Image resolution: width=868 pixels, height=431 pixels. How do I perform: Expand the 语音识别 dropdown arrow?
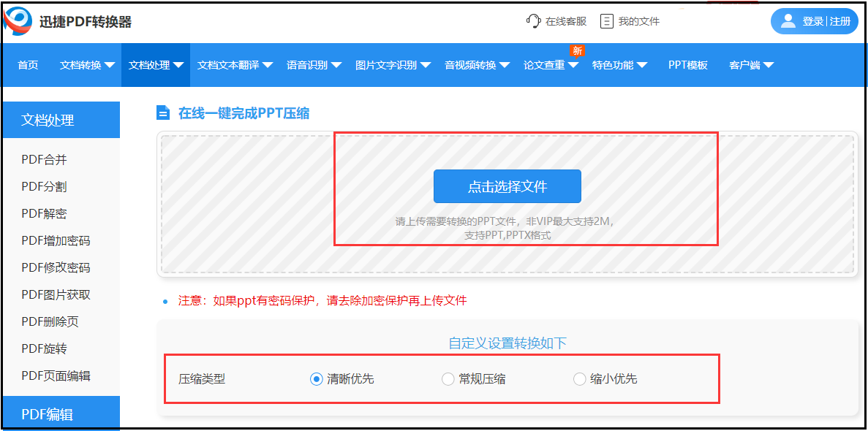[x=336, y=65]
